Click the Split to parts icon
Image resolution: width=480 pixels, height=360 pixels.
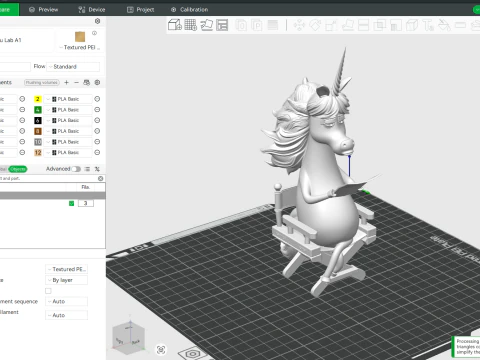(257, 25)
